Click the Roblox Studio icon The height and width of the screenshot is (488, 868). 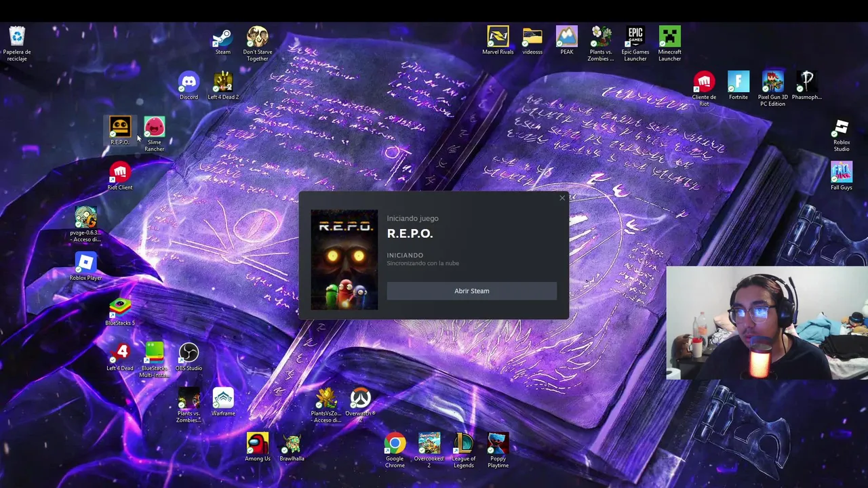click(x=842, y=135)
